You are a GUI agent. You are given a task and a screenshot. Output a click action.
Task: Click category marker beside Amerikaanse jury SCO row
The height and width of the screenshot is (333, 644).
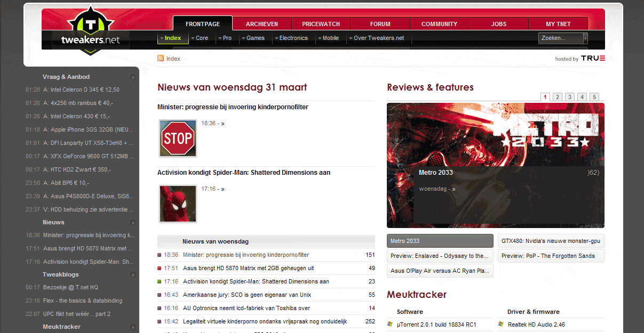click(160, 295)
